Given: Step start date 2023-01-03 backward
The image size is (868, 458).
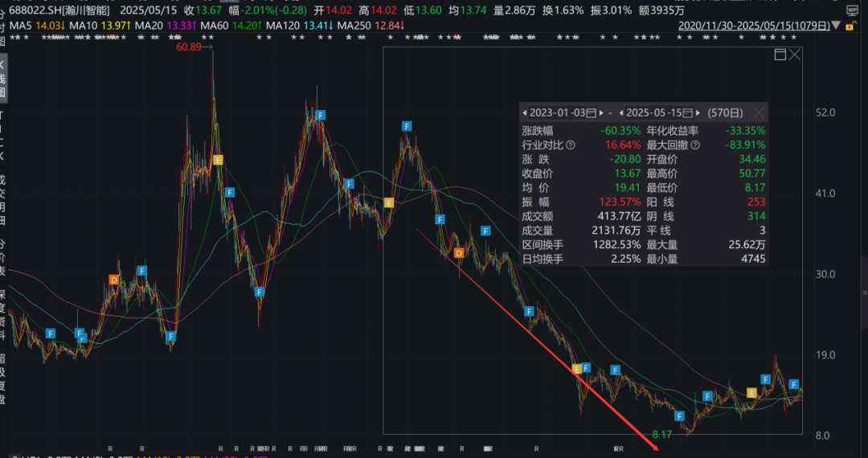Looking at the screenshot, I should [x=526, y=113].
